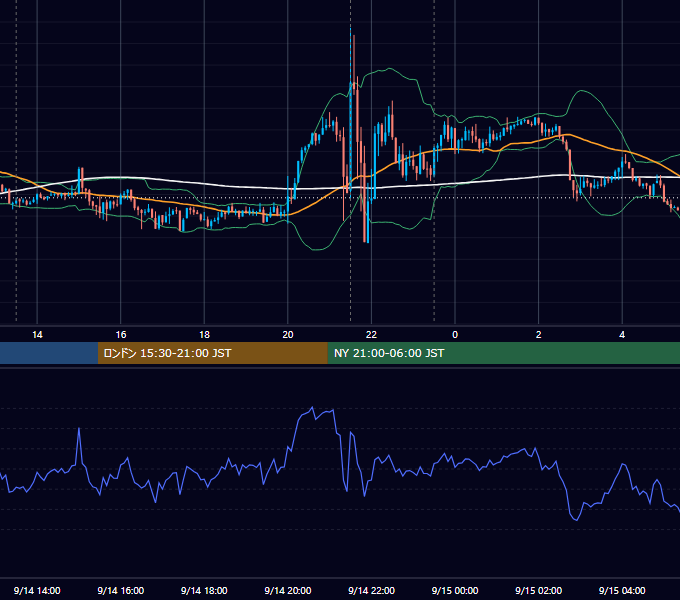
Task: Click the '9/15 00:00' date label
Action: pyautogui.click(x=455, y=590)
